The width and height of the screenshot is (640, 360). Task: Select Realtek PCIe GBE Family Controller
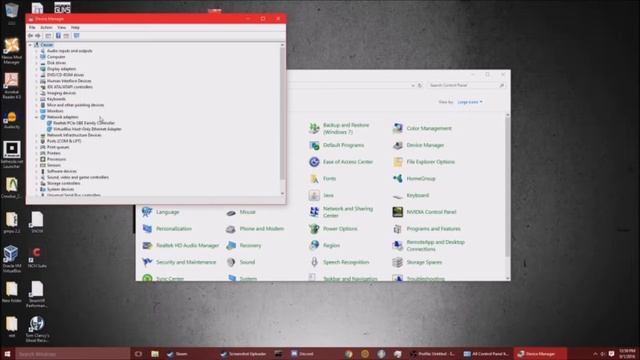point(84,123)
